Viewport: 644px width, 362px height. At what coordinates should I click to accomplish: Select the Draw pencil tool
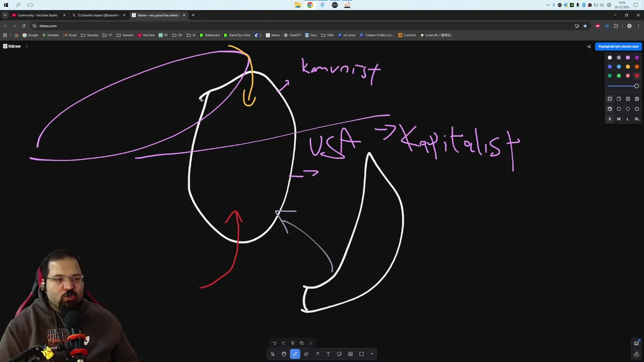pyautogui.click(x=295, y=354)
